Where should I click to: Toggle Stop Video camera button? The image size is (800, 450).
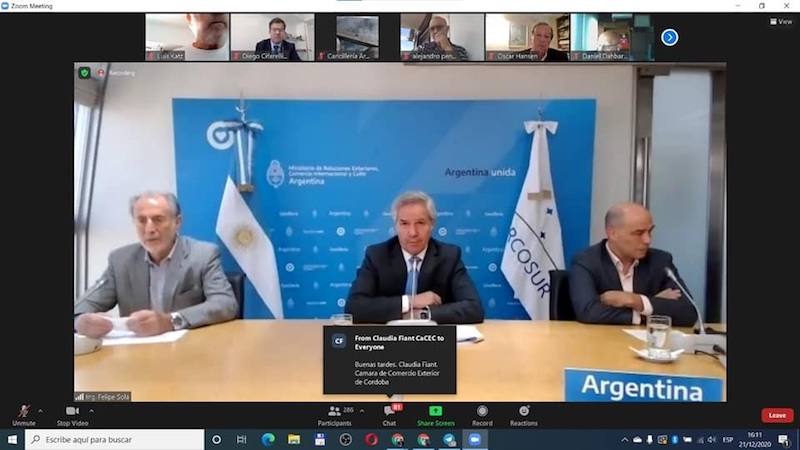72,413
